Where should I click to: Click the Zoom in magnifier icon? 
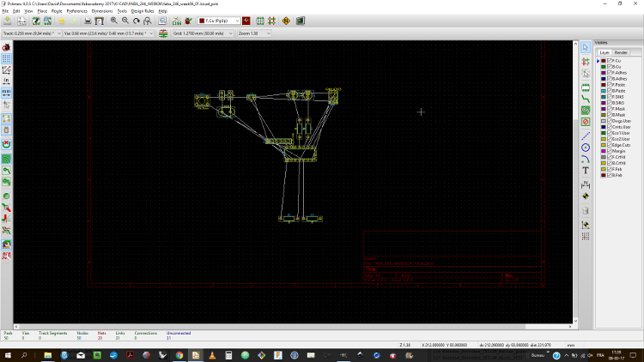click(113, 21)
